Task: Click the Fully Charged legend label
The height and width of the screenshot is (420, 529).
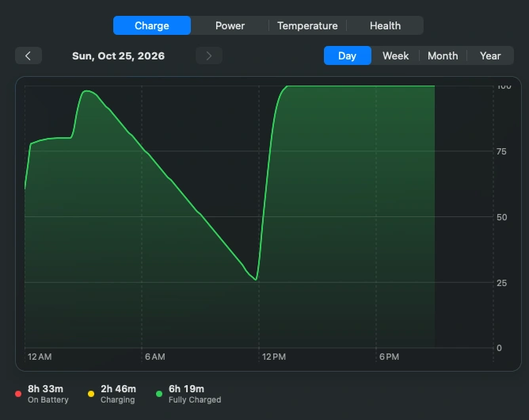Action: pyautogui.click(x=195, y=399)
